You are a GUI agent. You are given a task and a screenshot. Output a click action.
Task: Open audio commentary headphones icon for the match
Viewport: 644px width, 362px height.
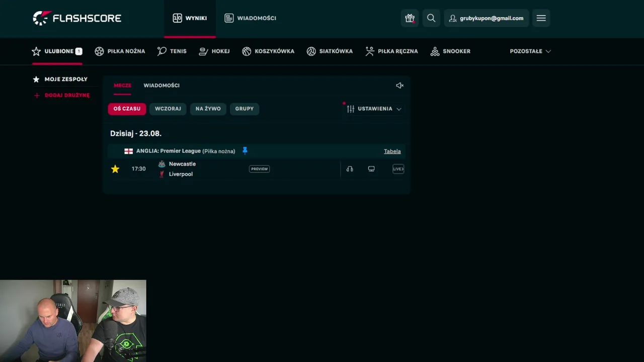pyautogui.click(x=350, y=169)
